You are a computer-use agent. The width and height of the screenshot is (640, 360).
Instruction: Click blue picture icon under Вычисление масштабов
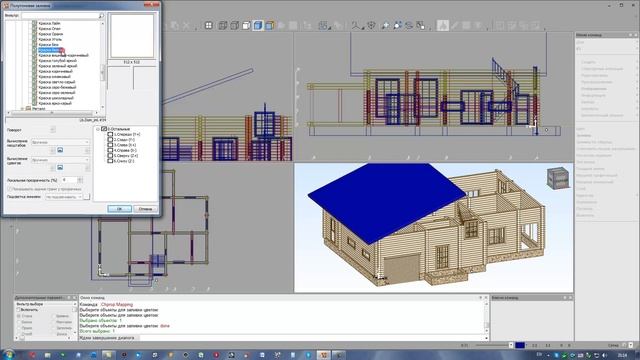pyautogui.click(x=60, y=150)
